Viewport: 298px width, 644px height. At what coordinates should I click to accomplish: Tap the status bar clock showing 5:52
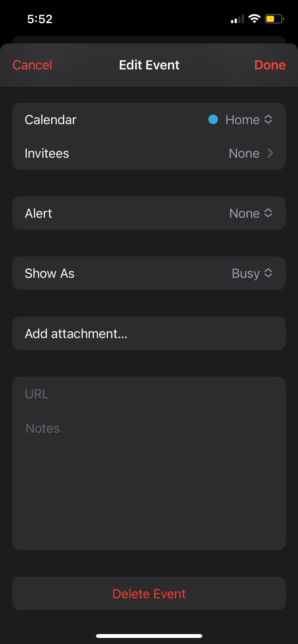(40, 19)
